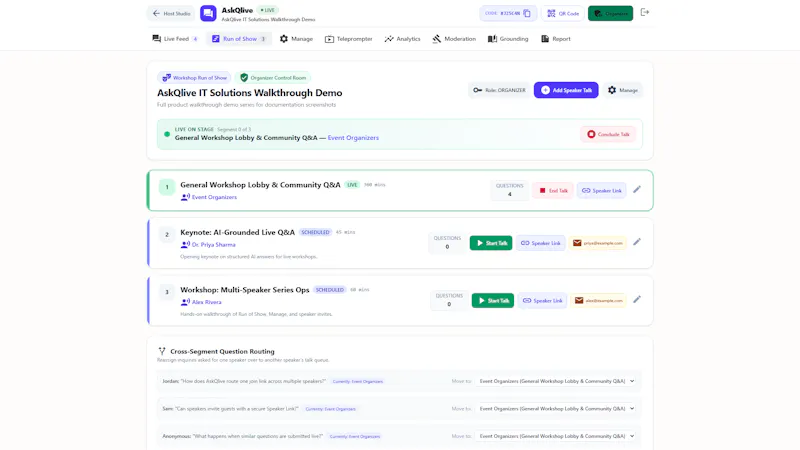Edit Multi-Speaker Series Ops with pencil icon
The image size is (800, 450).
click(637, 299)
